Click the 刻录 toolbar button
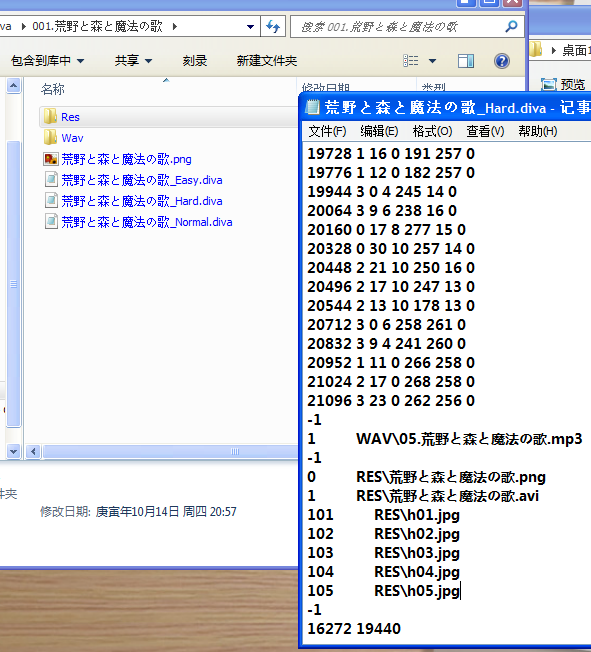Image resolution: width=591 pixels, height=652 pixels. [x=195, y=61]
